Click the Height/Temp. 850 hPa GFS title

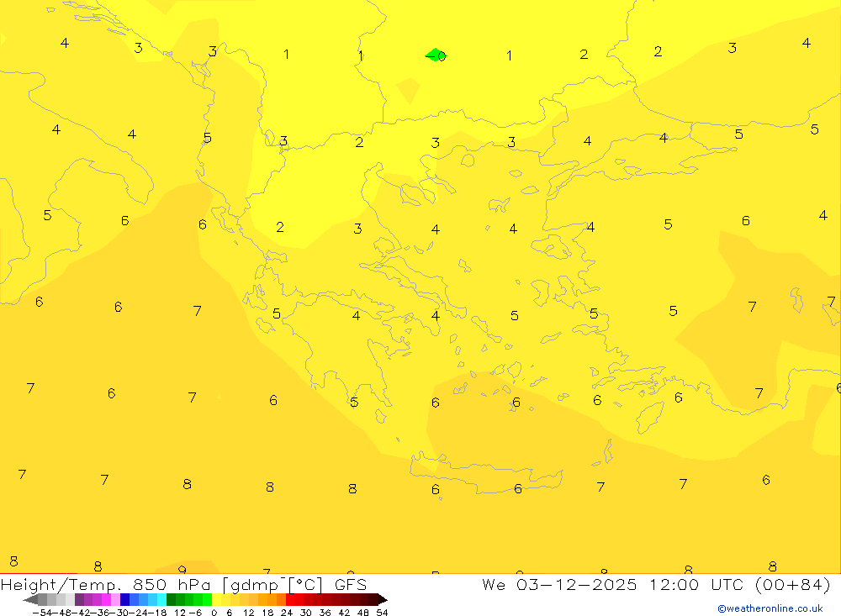pyautogui.click(x=183, y=584)
